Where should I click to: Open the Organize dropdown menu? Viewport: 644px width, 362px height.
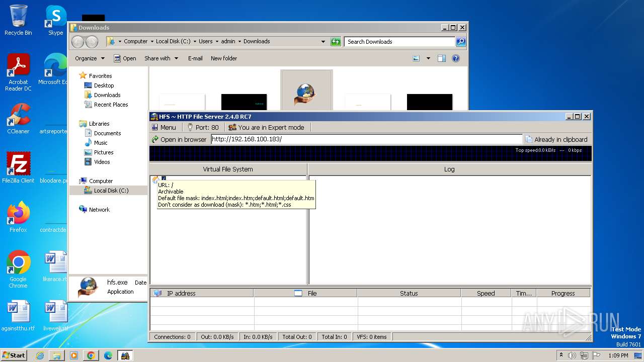[90, 58]
